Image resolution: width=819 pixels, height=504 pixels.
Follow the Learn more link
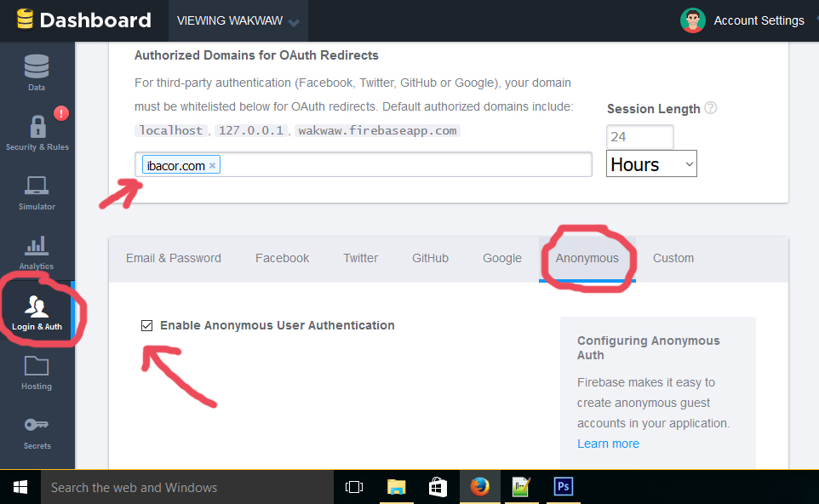pyautogui.click(x=608, y=444)
